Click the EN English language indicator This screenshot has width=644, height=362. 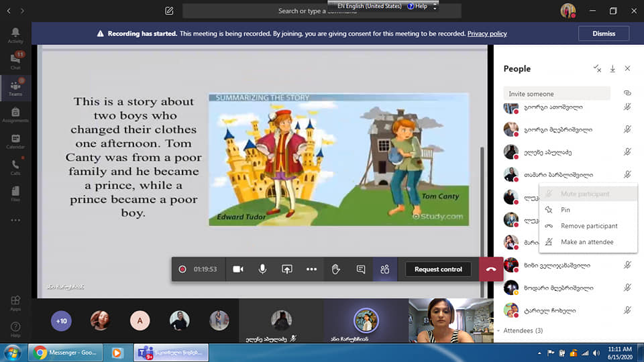[369, 6]
